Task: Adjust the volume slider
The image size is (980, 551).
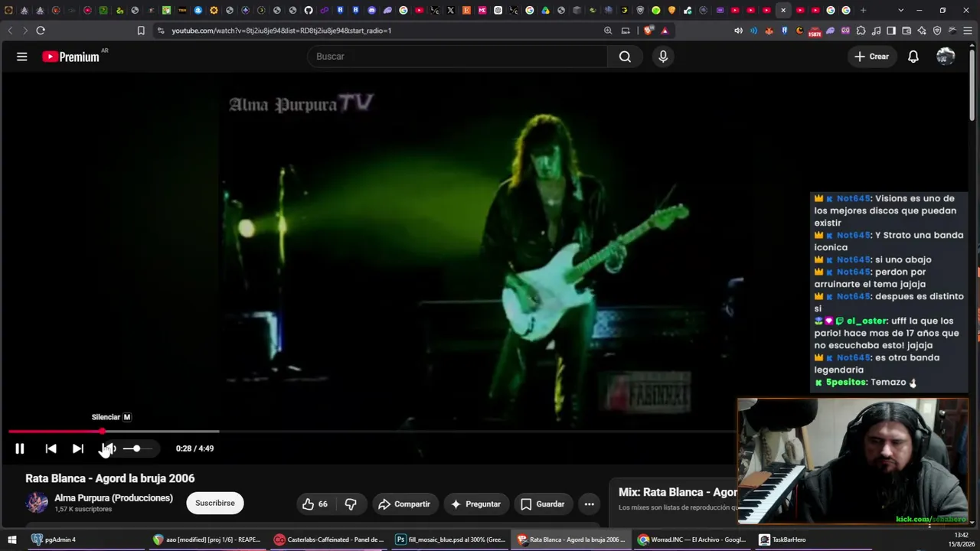Action: click(138, 448)
